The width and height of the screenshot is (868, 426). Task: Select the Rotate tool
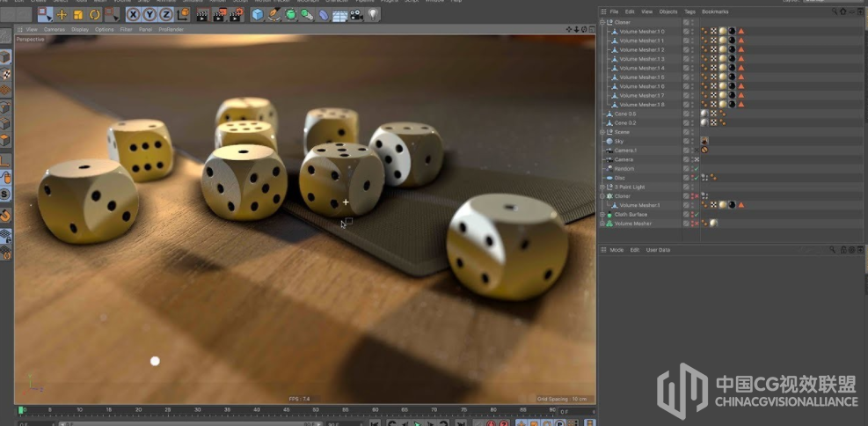click(x=95, y=15)
